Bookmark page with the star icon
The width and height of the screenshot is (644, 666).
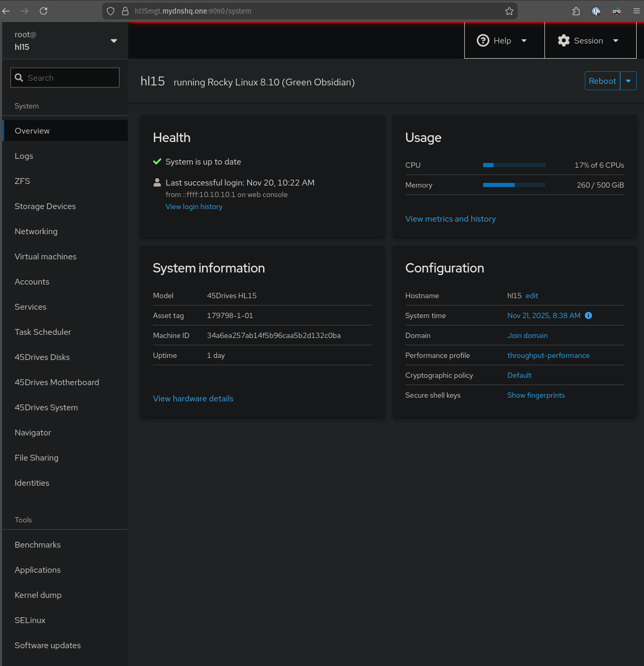click(x=509, y=11)
